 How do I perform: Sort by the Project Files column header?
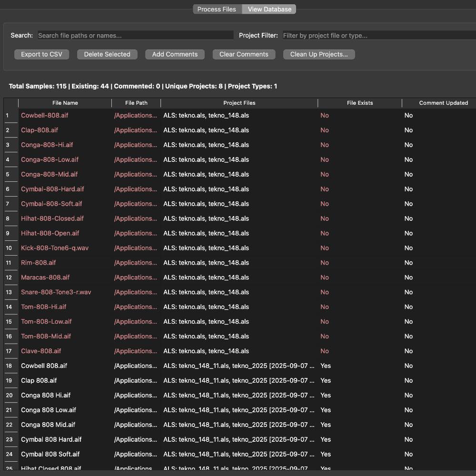(239, 103)
